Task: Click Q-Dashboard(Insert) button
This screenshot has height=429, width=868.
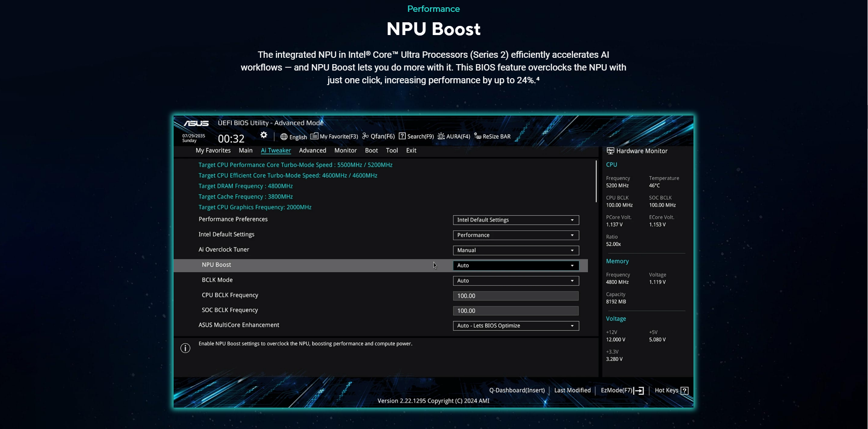Action: pos(517,391)
